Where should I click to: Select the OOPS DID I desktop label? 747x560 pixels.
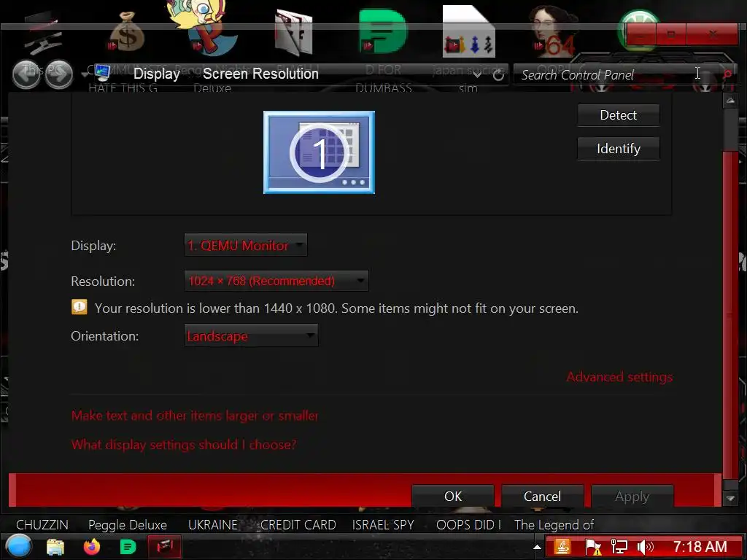(469, 525)
